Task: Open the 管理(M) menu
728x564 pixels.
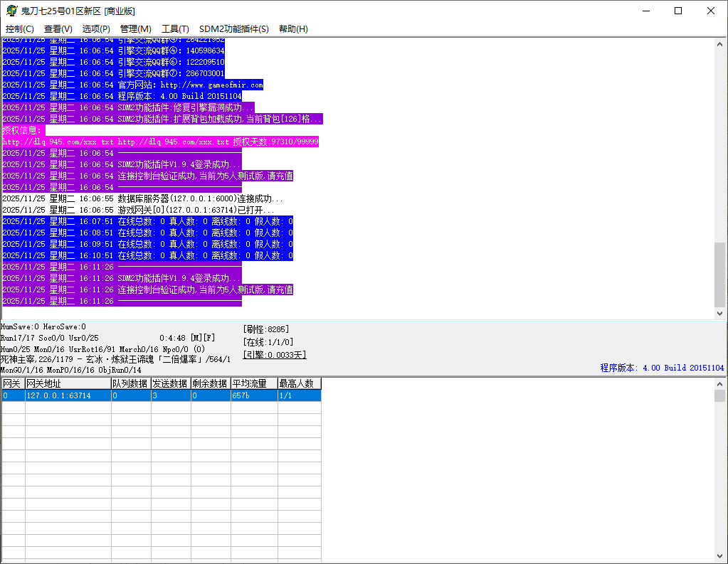Action: point(135,29)
